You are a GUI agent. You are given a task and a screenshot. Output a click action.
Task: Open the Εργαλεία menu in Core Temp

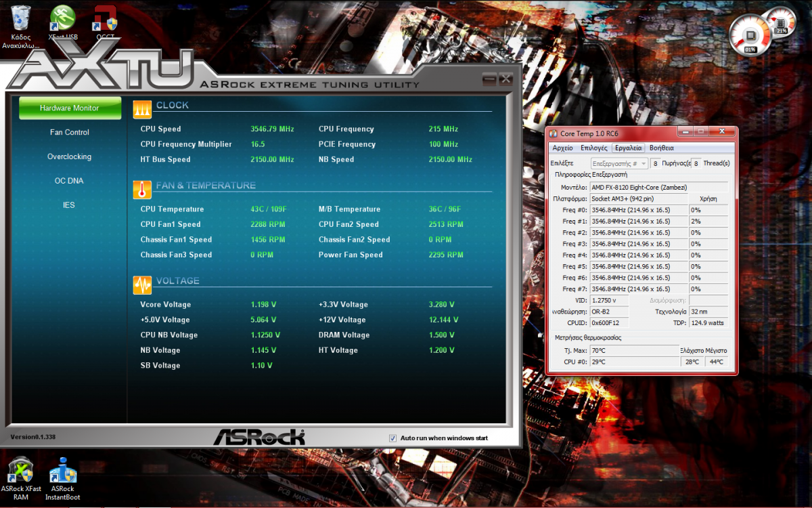pos(629,148)
